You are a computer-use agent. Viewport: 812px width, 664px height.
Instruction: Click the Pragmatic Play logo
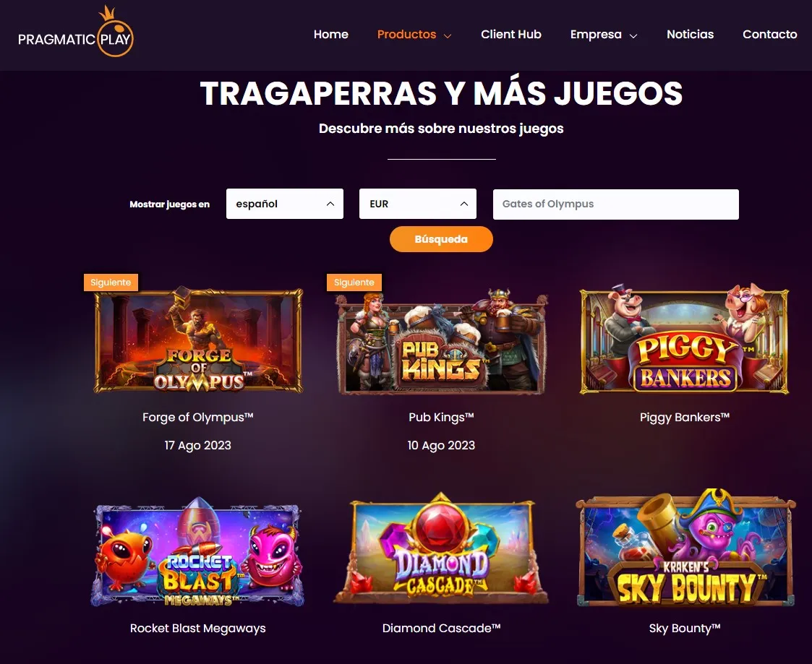76,32
